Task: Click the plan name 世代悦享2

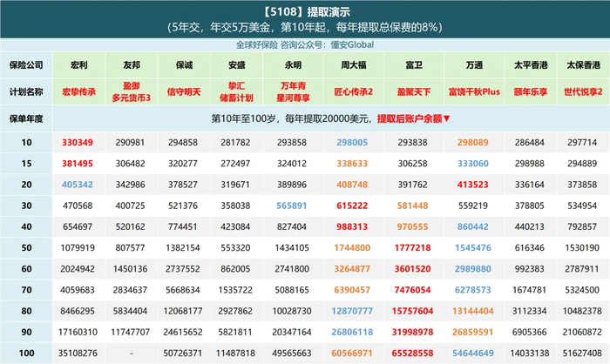Action: click(584, 91)
